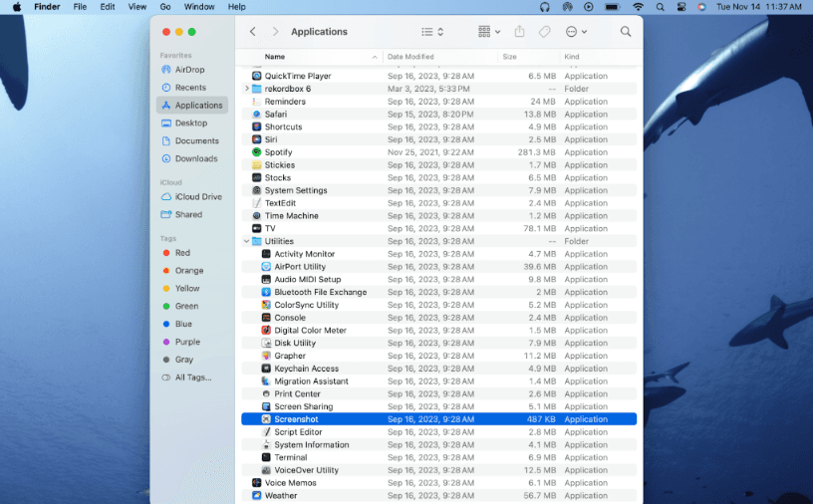Screen dimensions: 813x504
Task: Open the more actions ellipsis dropdown
Action: click(576, 32)
